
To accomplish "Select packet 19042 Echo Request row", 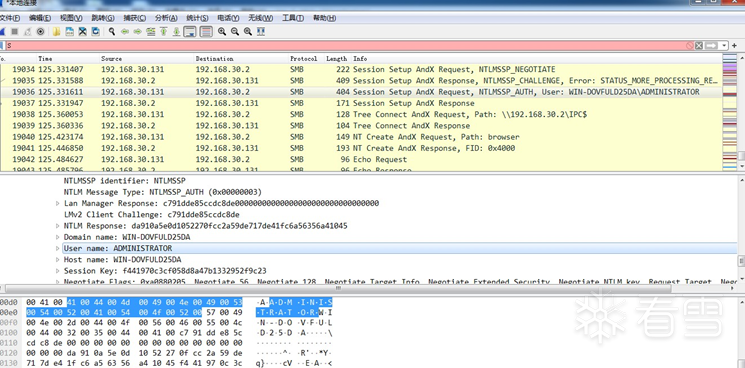I will (x=361, y=160).
